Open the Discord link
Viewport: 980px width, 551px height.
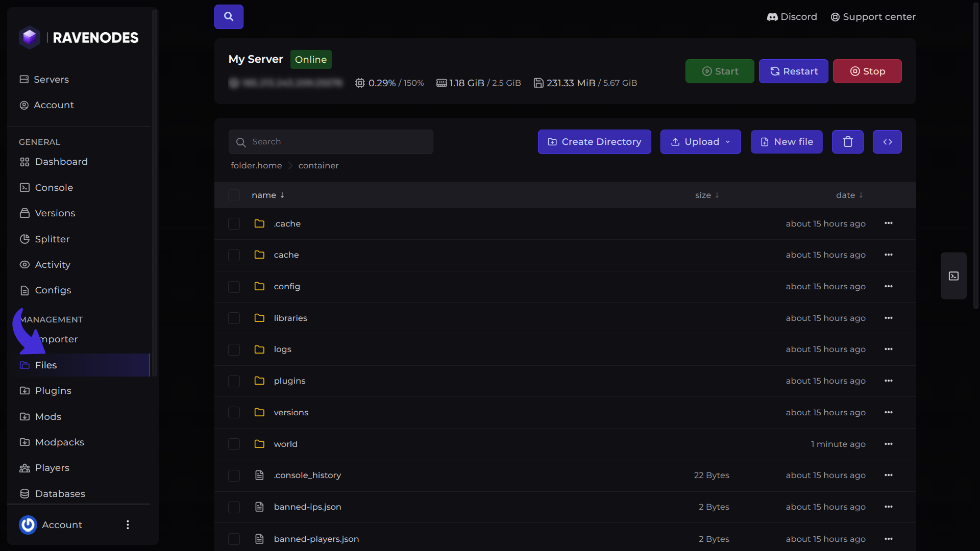792,17
